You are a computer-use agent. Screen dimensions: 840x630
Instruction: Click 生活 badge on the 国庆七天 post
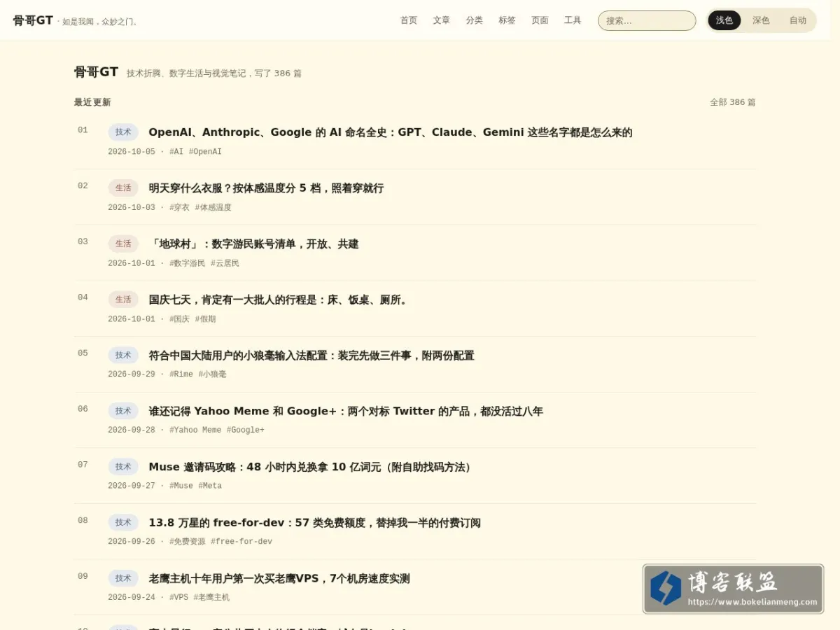coord(123,300)
